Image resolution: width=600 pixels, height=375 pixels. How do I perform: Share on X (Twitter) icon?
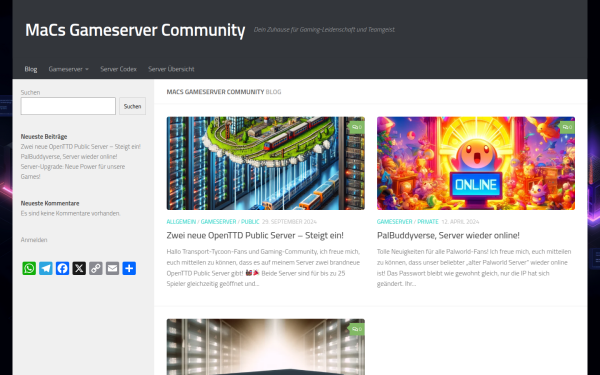[79, 268]
